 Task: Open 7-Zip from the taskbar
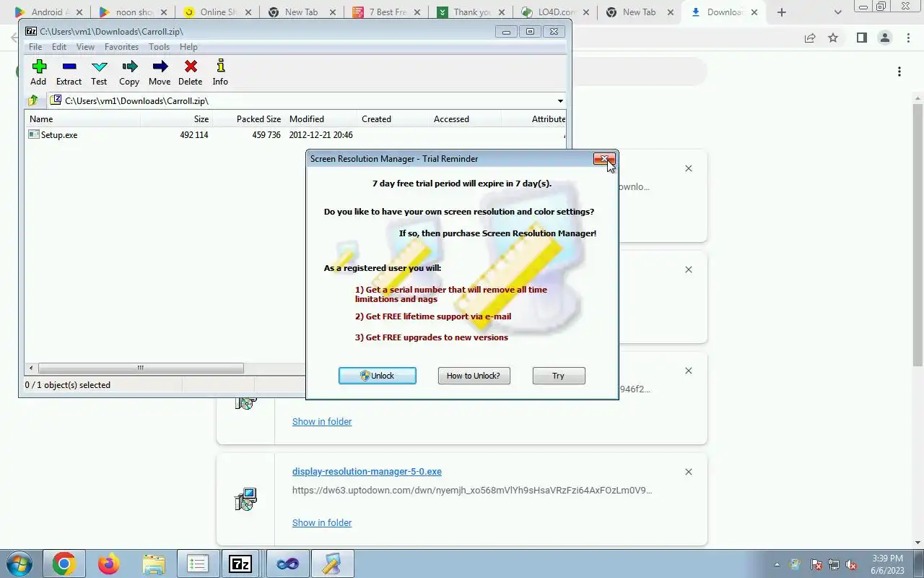[x=240, y=564]
